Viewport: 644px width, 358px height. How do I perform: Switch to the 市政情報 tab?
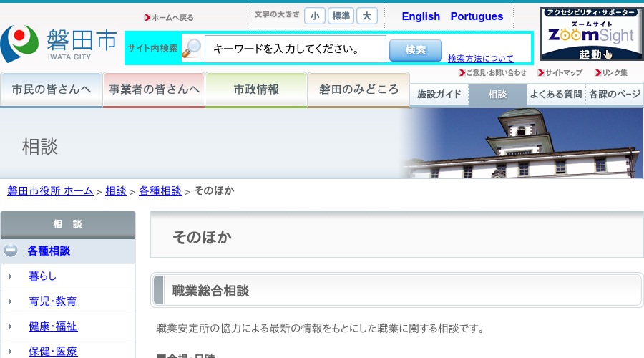[256, 89]
